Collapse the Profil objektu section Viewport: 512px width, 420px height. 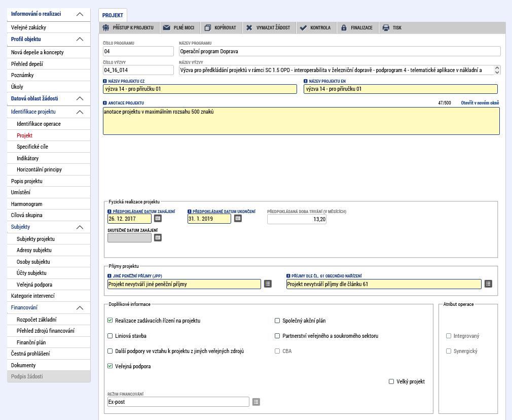tap(80, 39)
